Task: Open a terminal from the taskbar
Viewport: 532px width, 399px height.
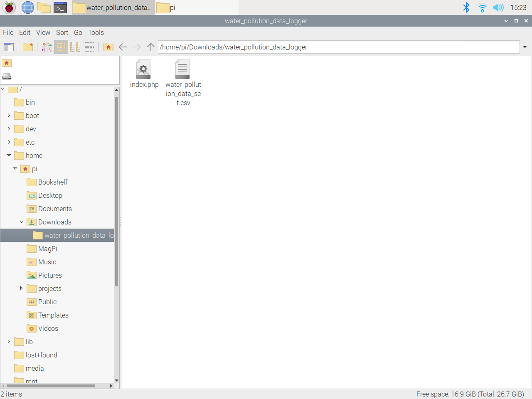Action: pyautogui.click(x=60, y=7)
